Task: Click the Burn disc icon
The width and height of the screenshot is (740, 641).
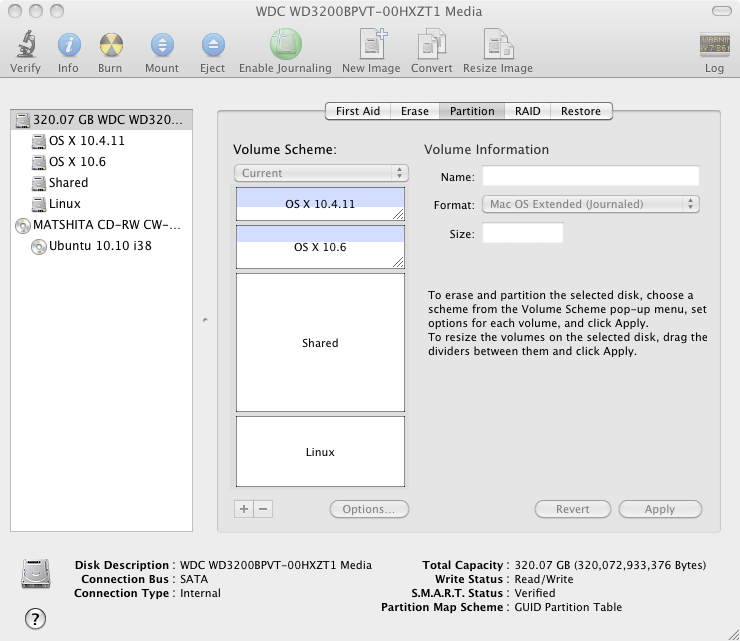Action: (111, 45)
